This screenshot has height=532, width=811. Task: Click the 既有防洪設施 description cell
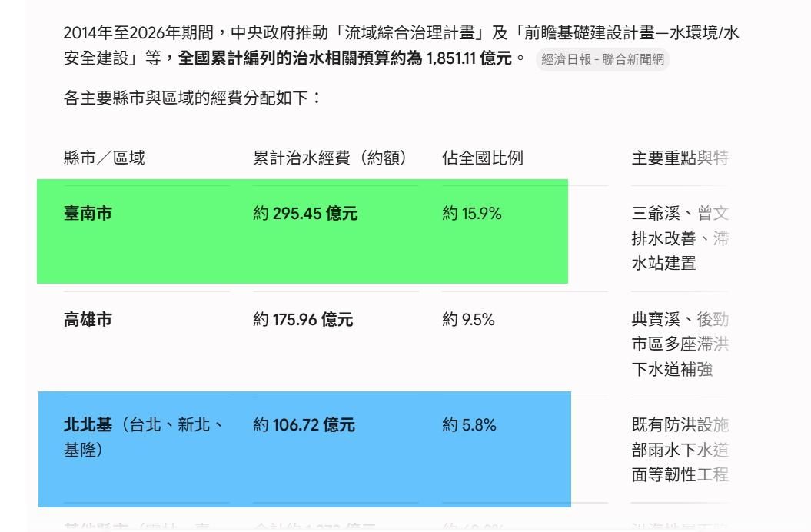tap(680, 450)
